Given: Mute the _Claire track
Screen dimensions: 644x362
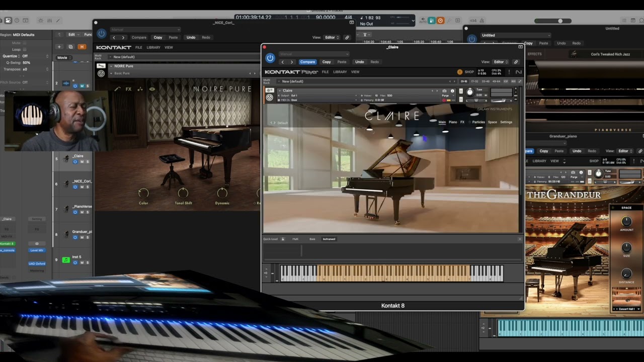Looking at the screenshot, I should point(82,162).
